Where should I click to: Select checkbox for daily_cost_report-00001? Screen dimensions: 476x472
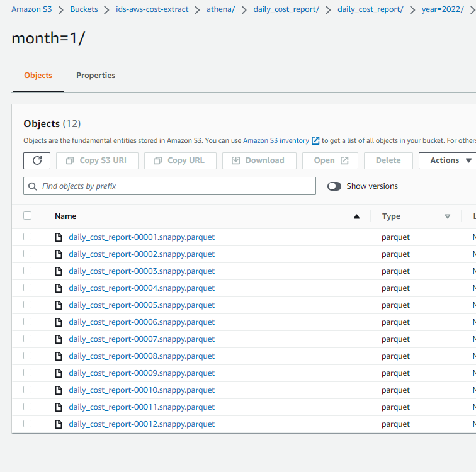(27, 237)
